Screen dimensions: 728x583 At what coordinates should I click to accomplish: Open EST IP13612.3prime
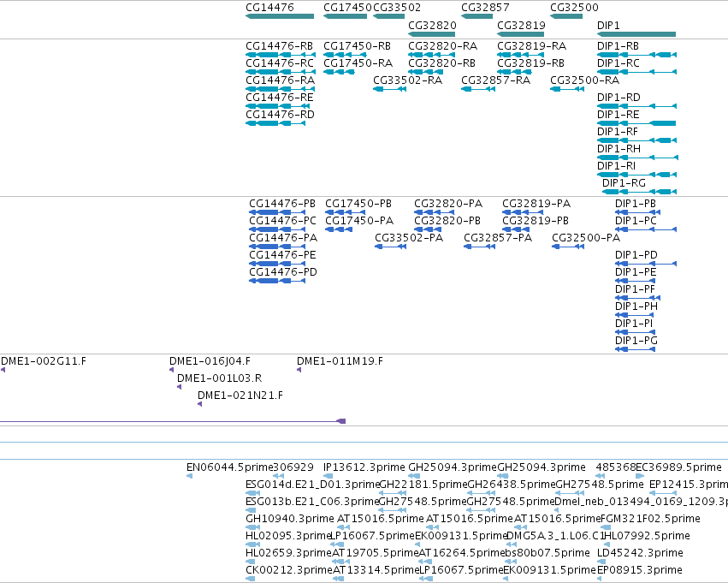point(364,467)
